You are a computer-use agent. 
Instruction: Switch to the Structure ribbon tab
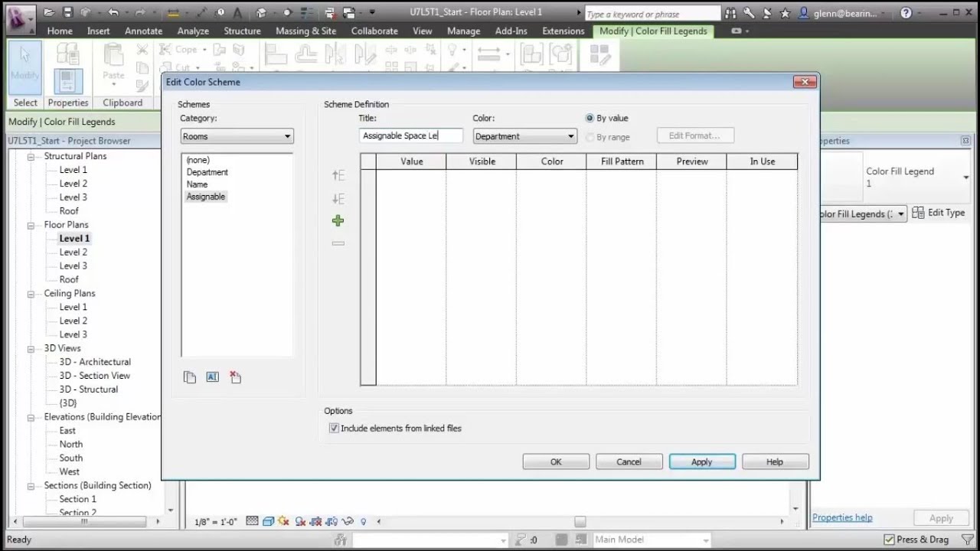tap(242, 31)
